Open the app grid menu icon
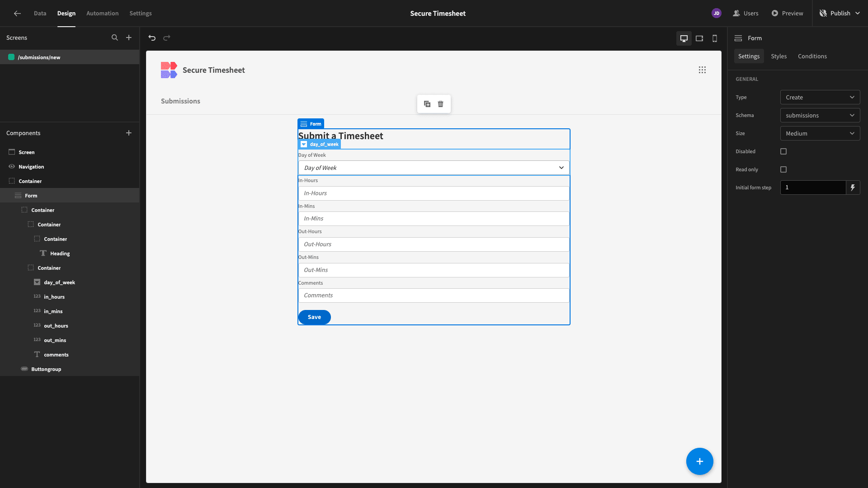 (702, 70)
